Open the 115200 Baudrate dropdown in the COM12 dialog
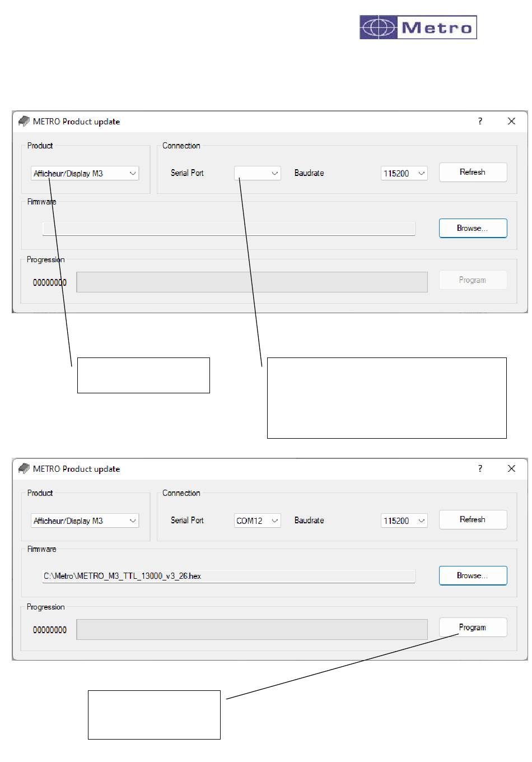Viewport: 532px width, 762px height. (404, 521)
